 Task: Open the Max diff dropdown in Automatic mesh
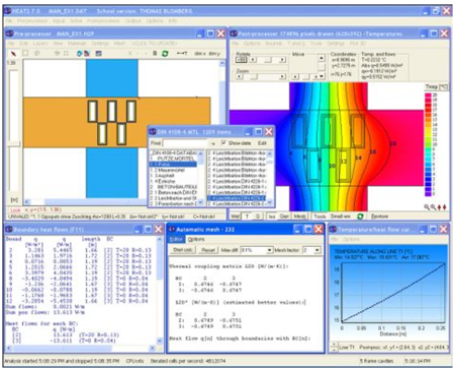pyautogui.click(x=269, y=250)
